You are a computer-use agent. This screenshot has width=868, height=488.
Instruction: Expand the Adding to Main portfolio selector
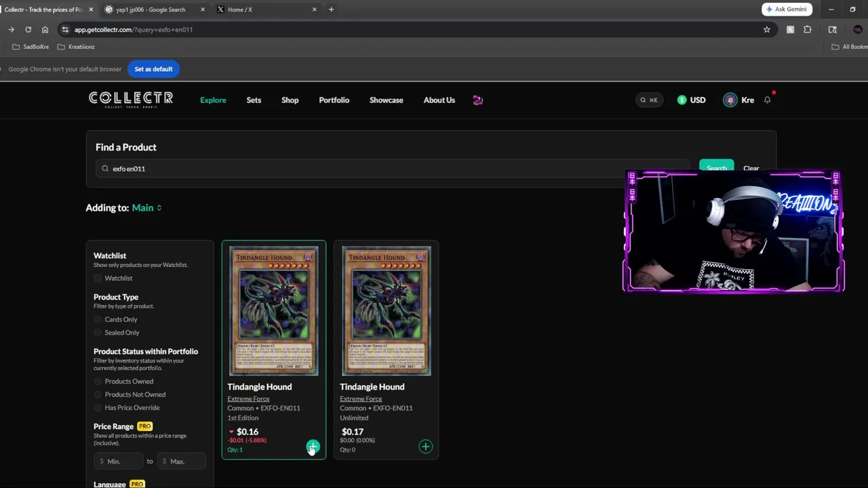coord(146,208)
